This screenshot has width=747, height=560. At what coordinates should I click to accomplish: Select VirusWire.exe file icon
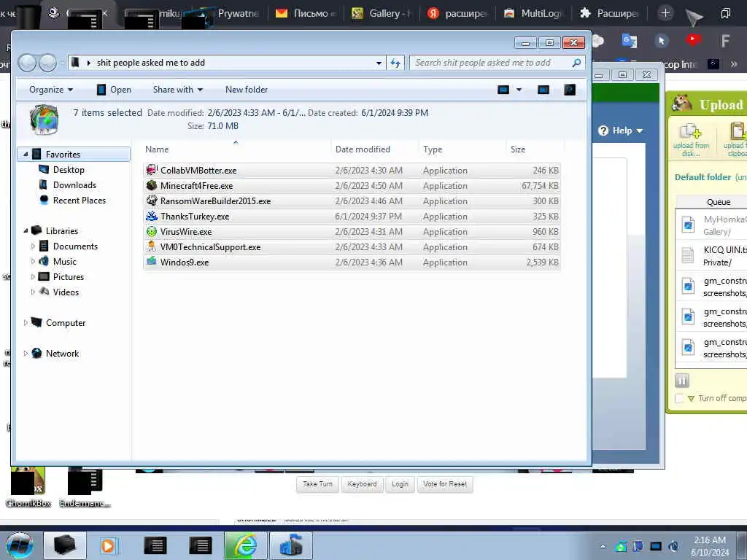[x=152, y=231]
